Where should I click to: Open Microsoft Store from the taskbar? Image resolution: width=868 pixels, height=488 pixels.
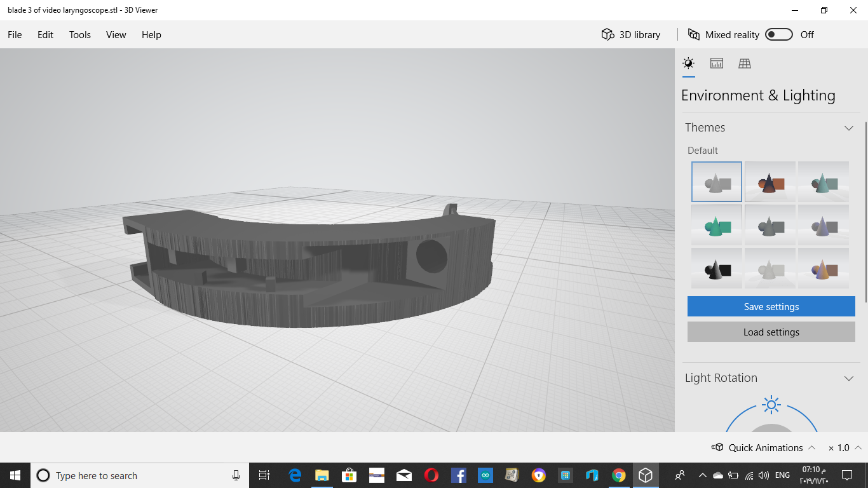pos(349,475)
